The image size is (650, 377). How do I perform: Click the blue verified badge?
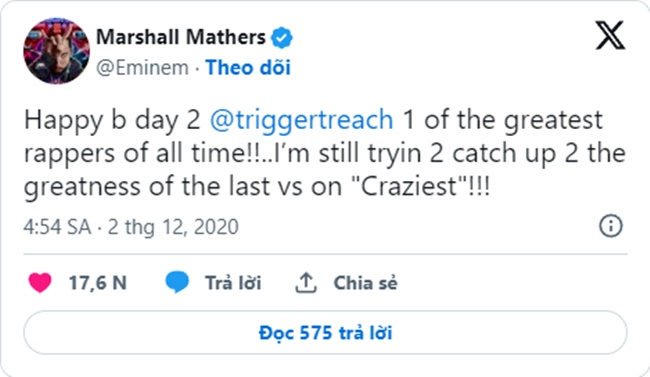(x=281, y=38)
